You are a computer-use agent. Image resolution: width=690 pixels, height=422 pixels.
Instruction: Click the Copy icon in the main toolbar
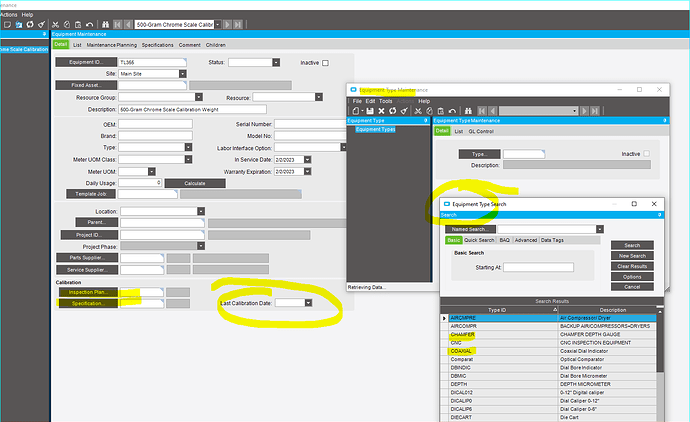coord(67,25)
